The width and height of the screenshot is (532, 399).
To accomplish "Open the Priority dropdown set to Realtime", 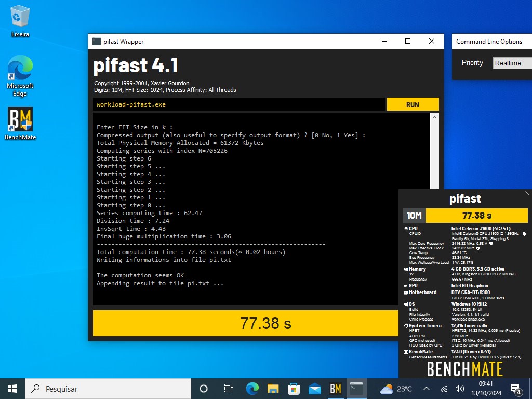I will coord(512,63).
